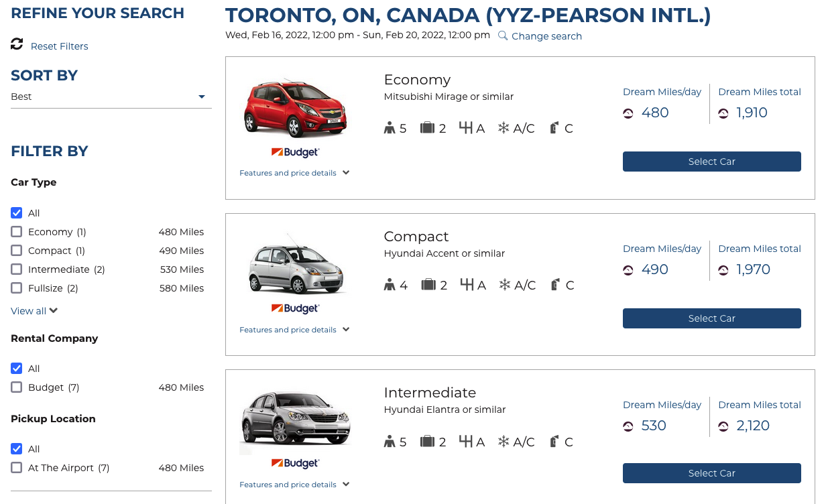Screen dimensions: 826x504
Task: Click the silver Intermediate car thumbnail
Action: [x=295, y=420]
